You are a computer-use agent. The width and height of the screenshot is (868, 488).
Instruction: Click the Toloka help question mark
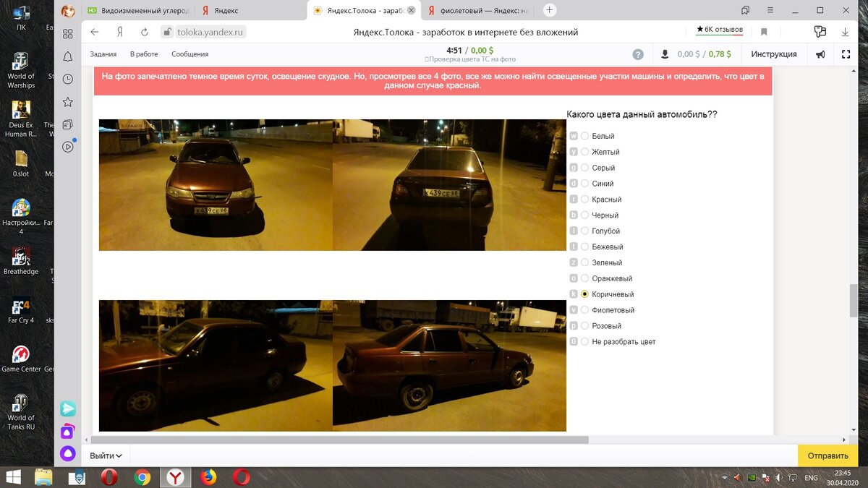[x=638, y=54]
